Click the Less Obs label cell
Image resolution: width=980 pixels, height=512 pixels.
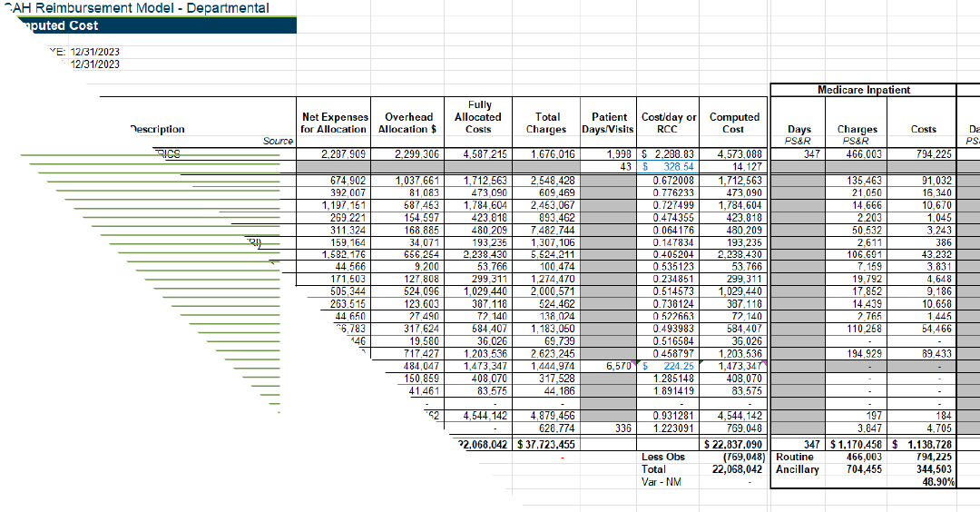click(x=663, y=457)
